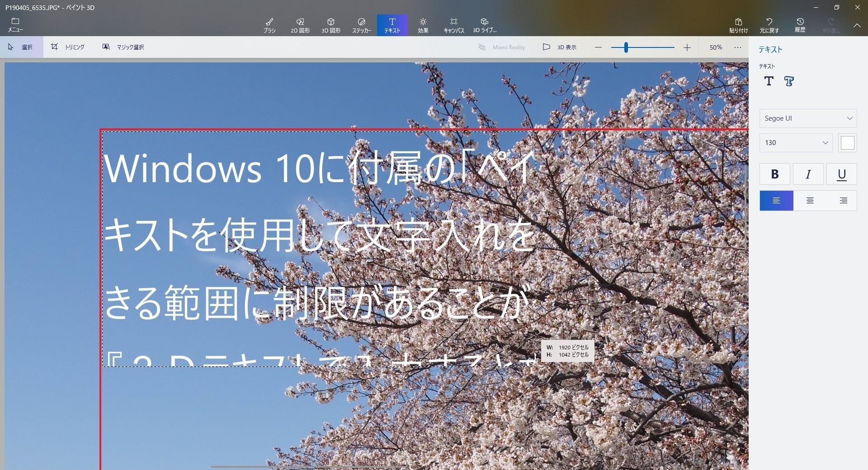
Task: Minimize the Paint 3D window
Action: point(816,7)
